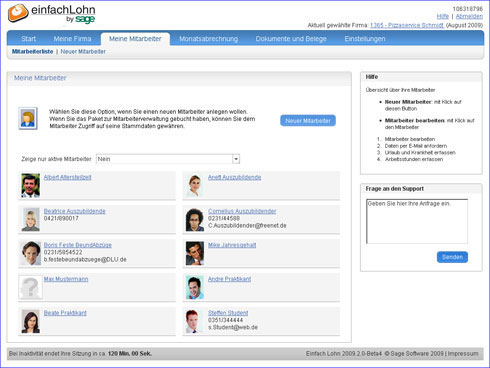This screenshot has width=490, height=368.
Task: Click email s.Student@web.de
Action: (233, 327)
